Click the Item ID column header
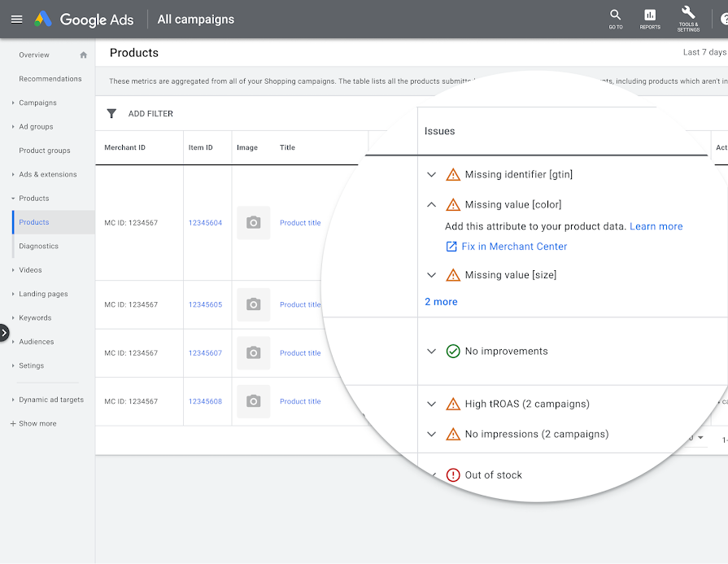The image size is (728, 564). tap(201, 148)
